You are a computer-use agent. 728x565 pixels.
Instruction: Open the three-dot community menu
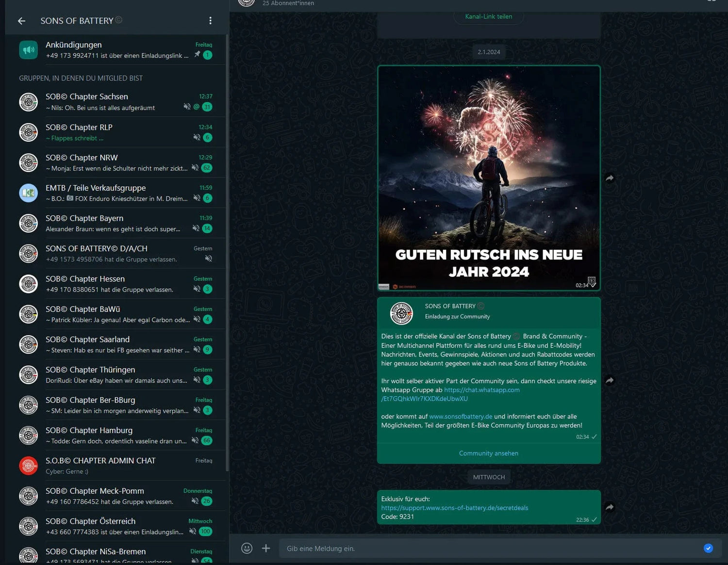point(210,20)
